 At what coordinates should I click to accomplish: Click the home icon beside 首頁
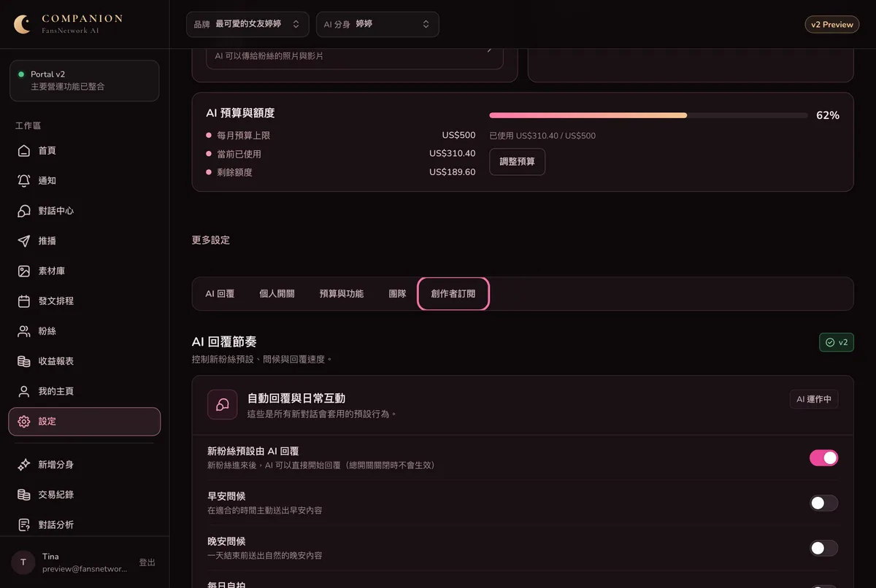[24, 150]
